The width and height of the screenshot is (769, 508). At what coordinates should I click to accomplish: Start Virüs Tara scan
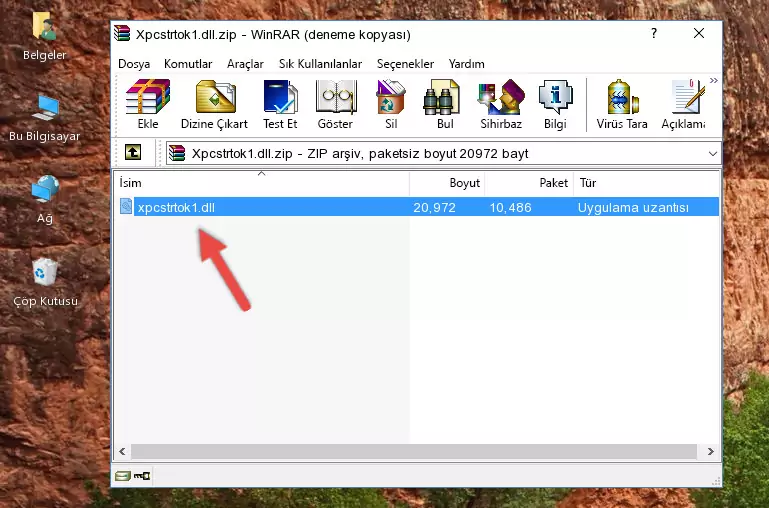(x=622, y=104)
